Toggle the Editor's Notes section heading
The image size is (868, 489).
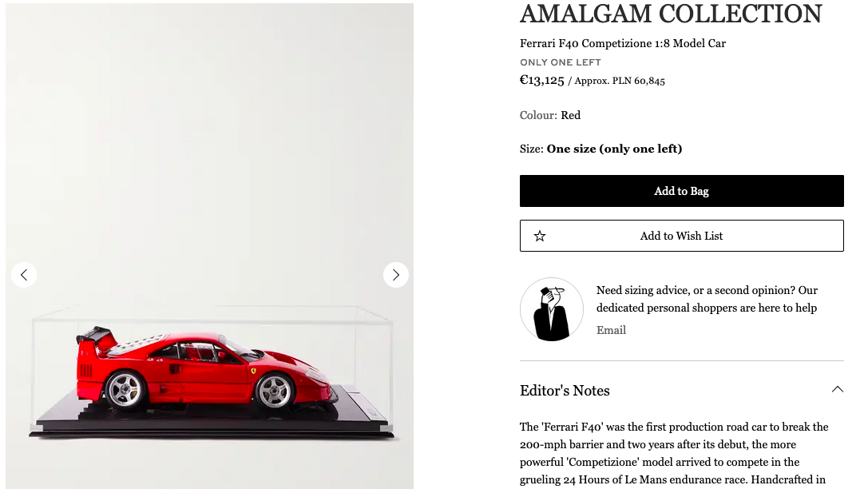coord(565,391)
